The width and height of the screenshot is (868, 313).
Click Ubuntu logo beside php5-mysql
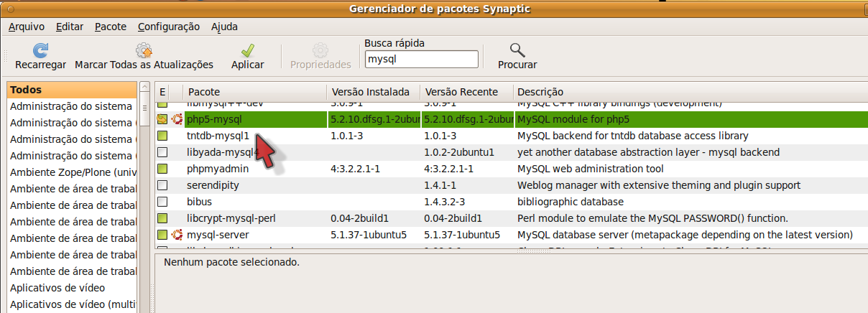(177, 119)
